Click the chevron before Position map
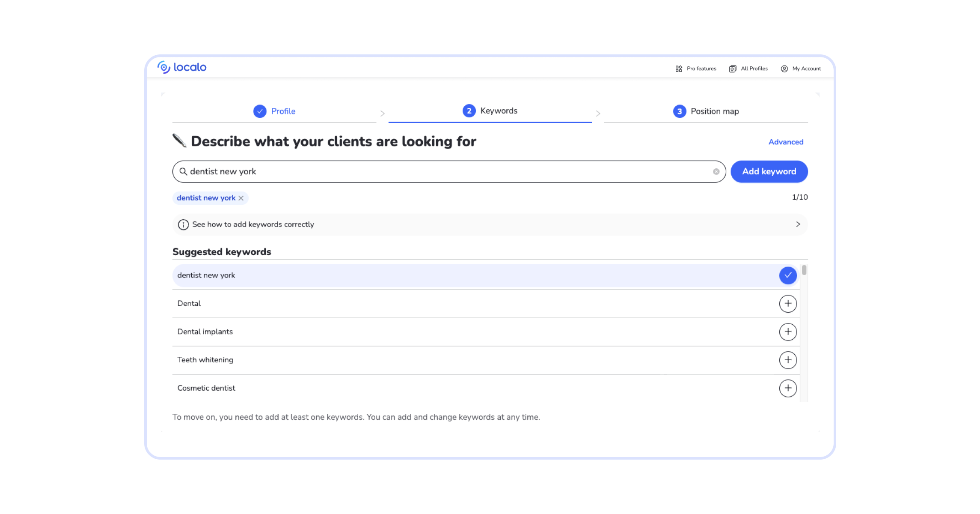 [x=598, y=113]
